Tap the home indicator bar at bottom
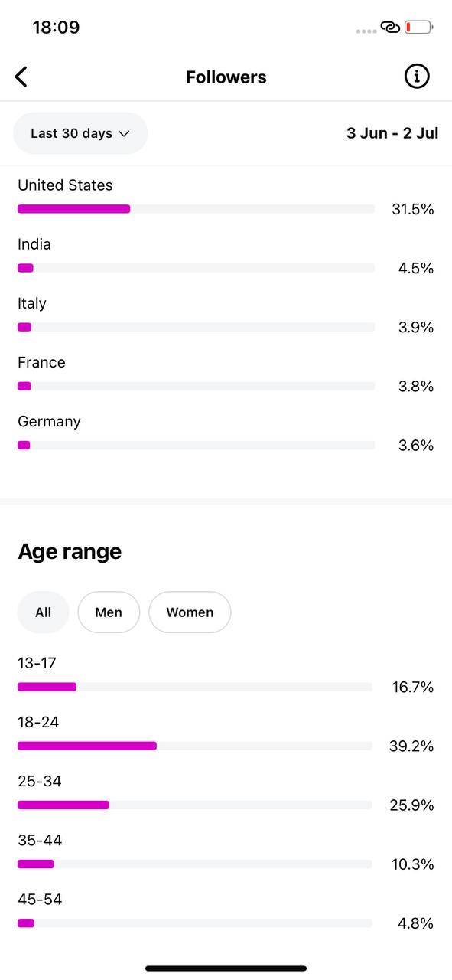Screen dimensions: 452x980 click(x=226, y=969)
